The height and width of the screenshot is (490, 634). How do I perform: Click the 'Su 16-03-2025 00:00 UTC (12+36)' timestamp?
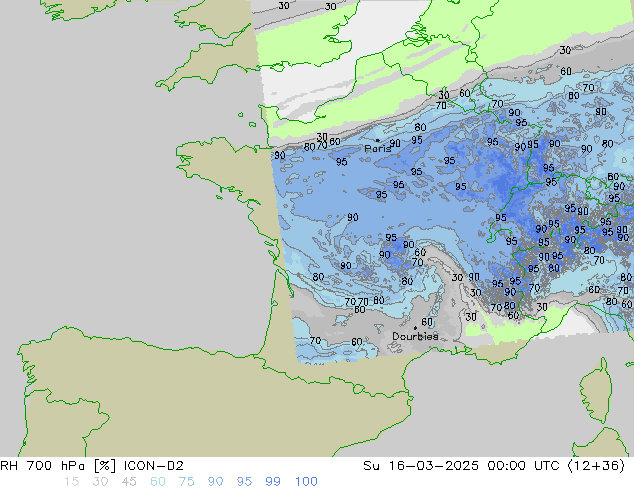tap(494, 466)
